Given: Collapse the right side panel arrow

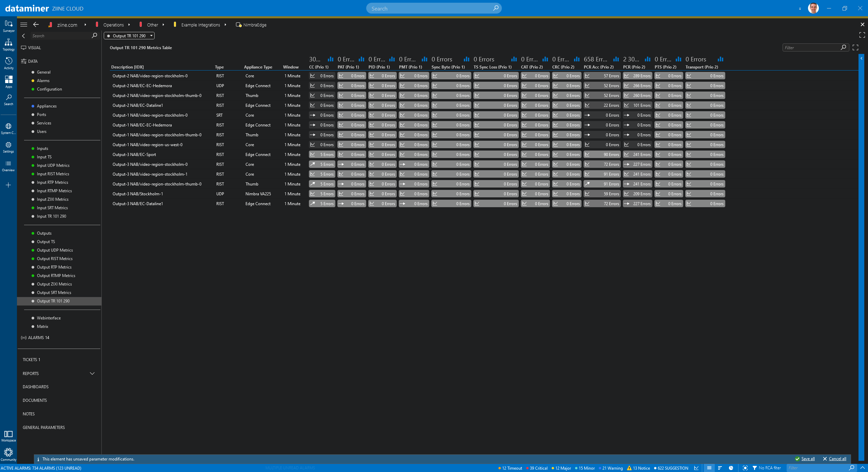Looking at the screenshot, I should tap(861, 59).
